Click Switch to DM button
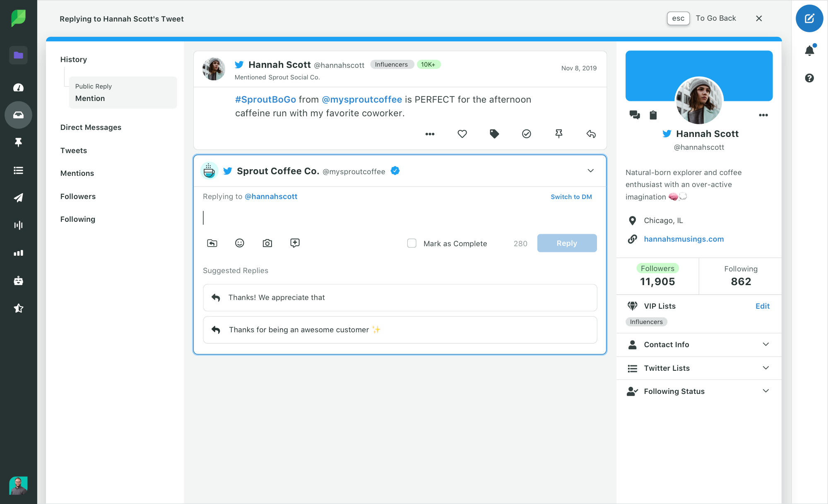 [x=571, y=196]
